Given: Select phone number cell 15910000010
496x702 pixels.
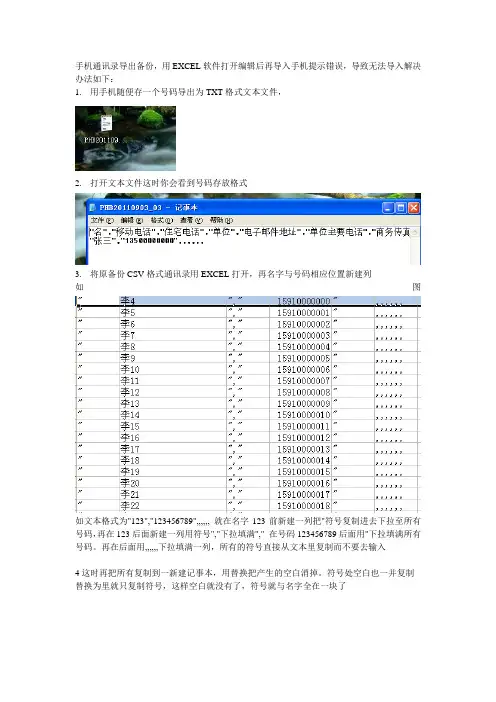Looking at the screenshot, I should coord(300,415).
